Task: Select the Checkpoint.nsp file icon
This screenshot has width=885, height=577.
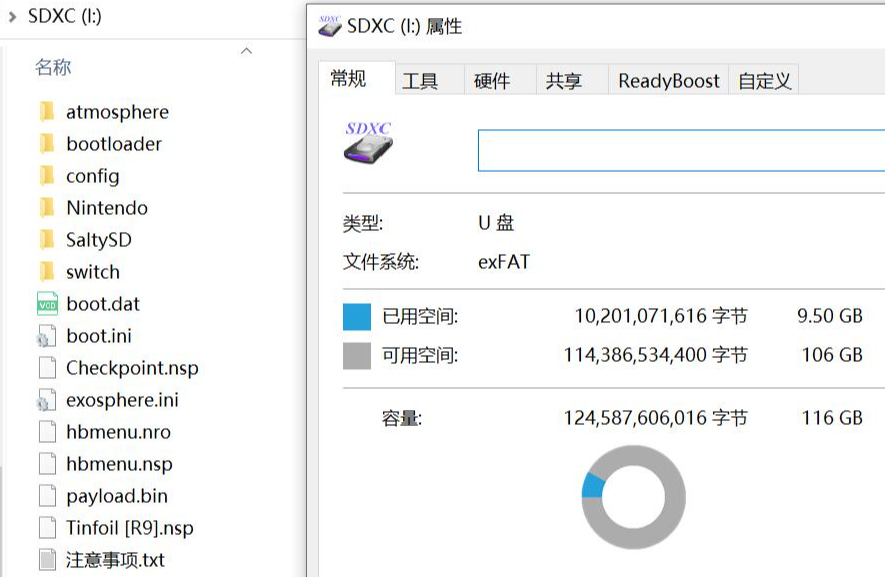Action: [47, 368]
